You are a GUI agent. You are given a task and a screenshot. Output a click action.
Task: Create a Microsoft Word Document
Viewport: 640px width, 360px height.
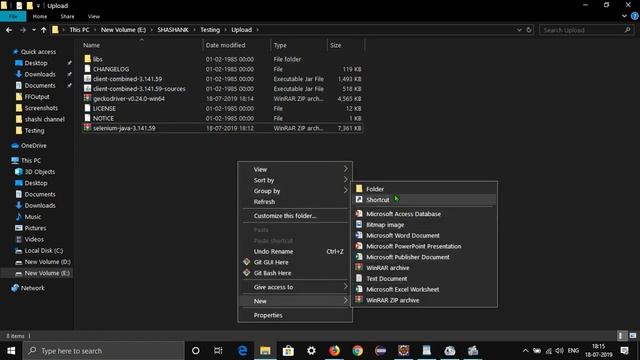point(424,236)
